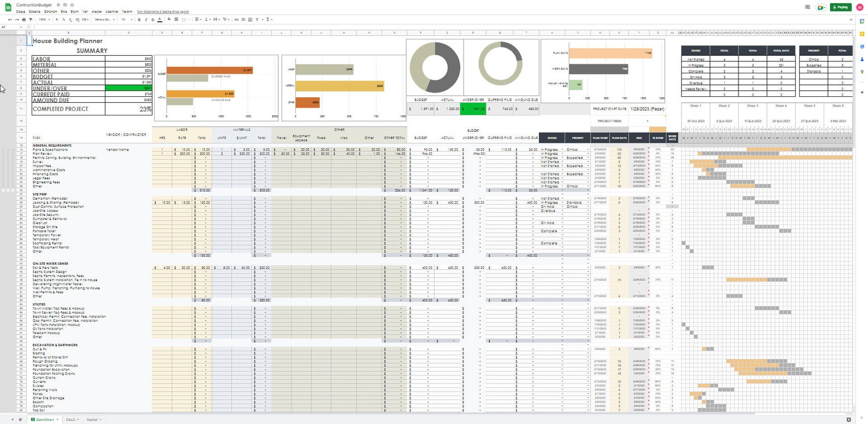Image resolution: width=868 pixels, height=424 pixels.
Task: Open the fill color bucket
Action: [x=169, y=20]
